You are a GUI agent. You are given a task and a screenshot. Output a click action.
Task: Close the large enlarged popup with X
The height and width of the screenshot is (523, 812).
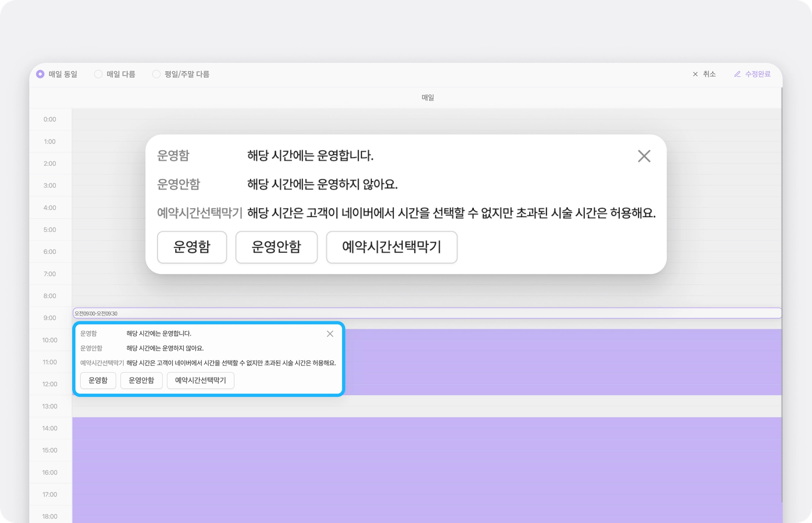click(644, 156)
